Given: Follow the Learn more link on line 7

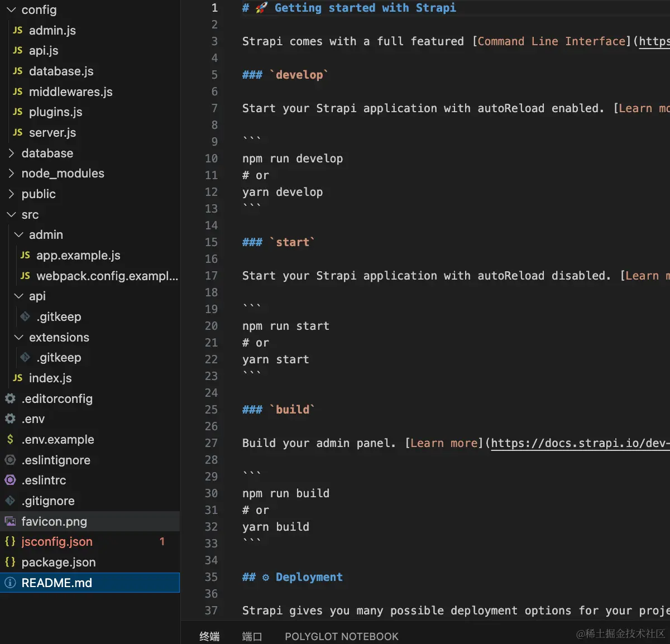Looking at the screenshot, I should coord(645,108).
